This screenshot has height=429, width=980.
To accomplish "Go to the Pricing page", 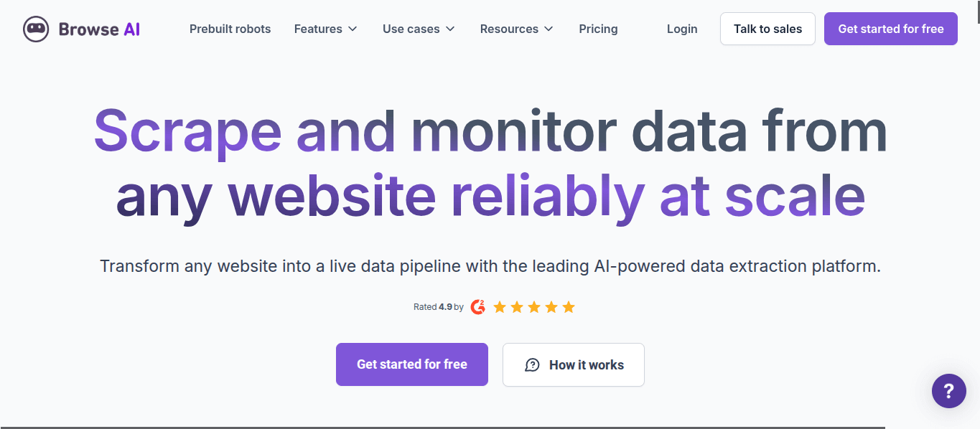I will (x=598, y=29).
